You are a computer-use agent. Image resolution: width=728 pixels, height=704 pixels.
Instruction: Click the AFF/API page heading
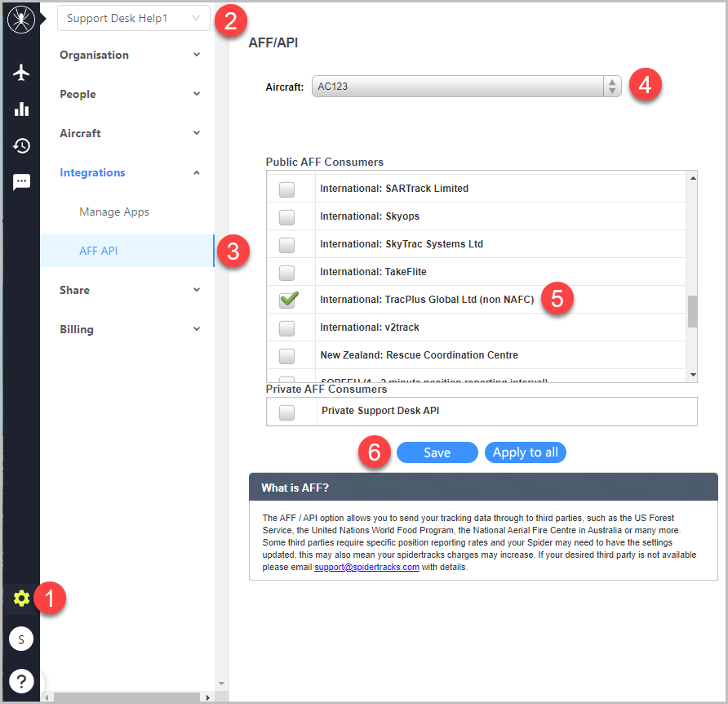(273, 42)
